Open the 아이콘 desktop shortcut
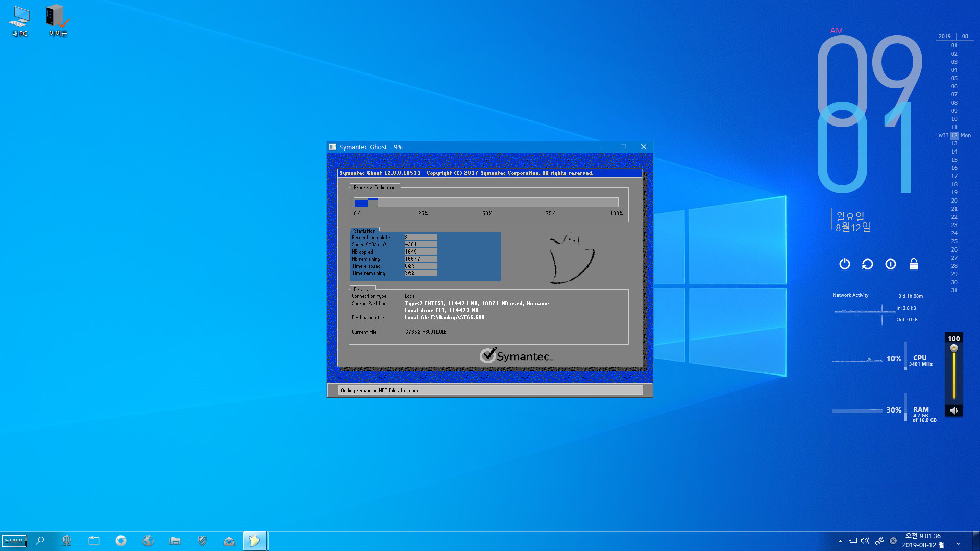Viewport: 980px width, 551px height. (x=58, y=21)
